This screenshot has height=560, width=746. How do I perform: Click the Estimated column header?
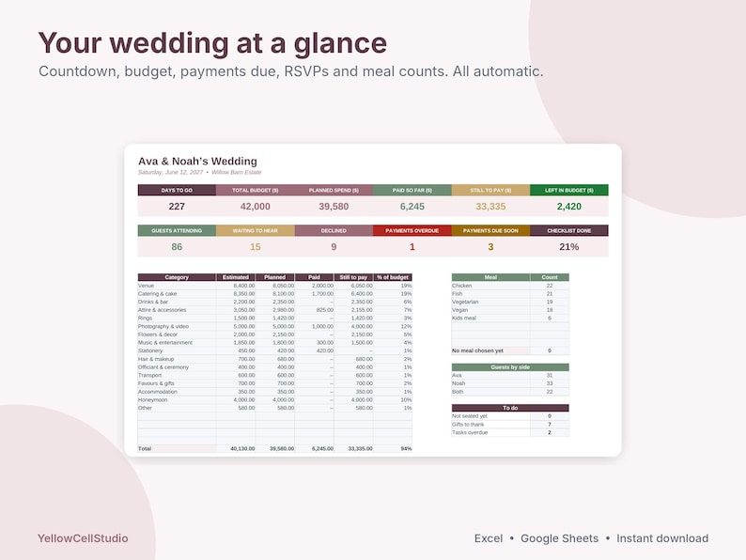(236, 277)
